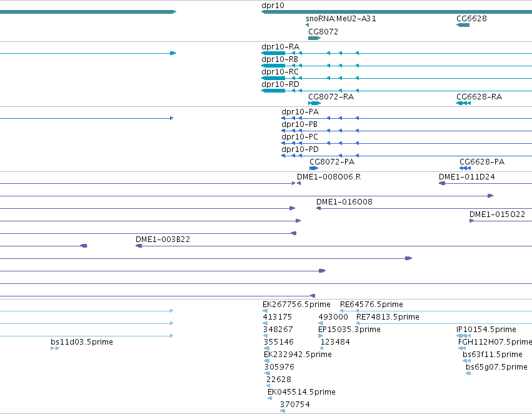This screenshot has width=532, height=414.
Task: Click EST EK267756.5prime
Action: 296,305
